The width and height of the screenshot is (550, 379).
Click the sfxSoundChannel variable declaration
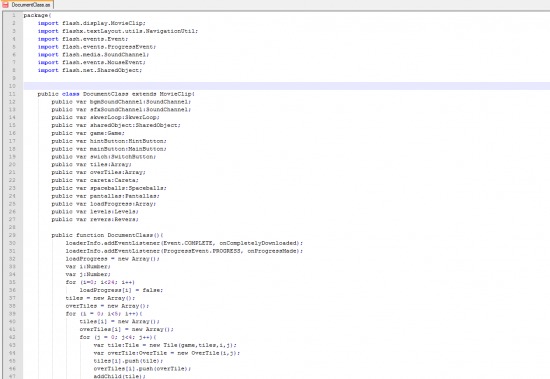(121, 109)
